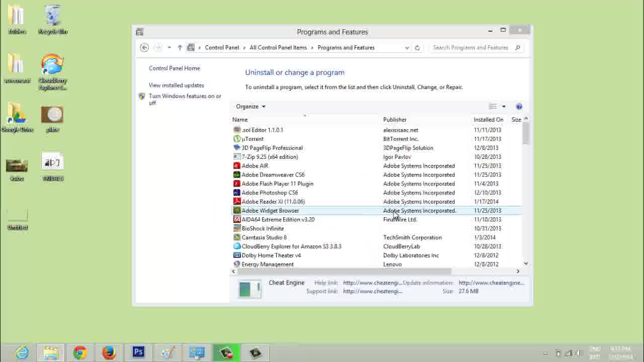Click the vertical scrollbar of the program list
Screen dimensions: 644x362
(526, 134)
